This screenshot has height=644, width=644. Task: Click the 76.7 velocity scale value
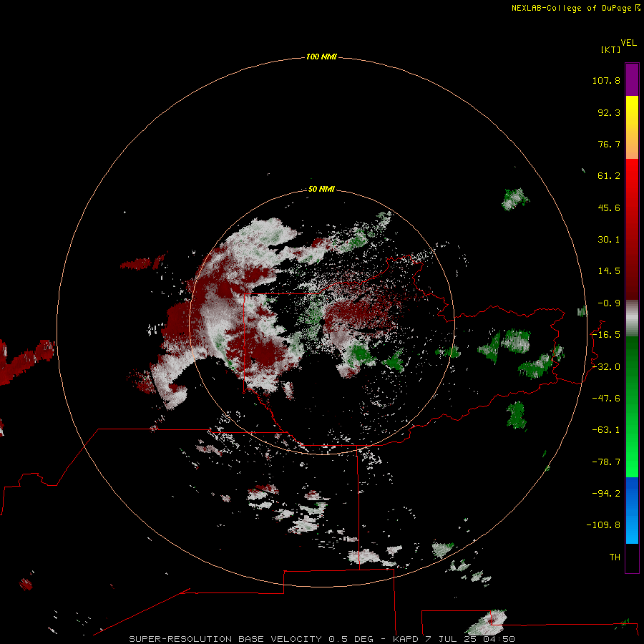[x=609, y=144]
